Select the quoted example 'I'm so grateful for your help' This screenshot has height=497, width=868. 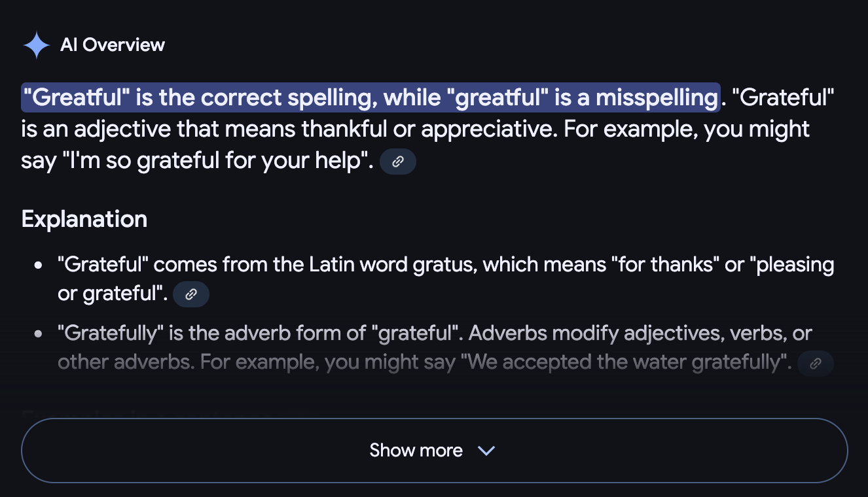coord(216,160)
